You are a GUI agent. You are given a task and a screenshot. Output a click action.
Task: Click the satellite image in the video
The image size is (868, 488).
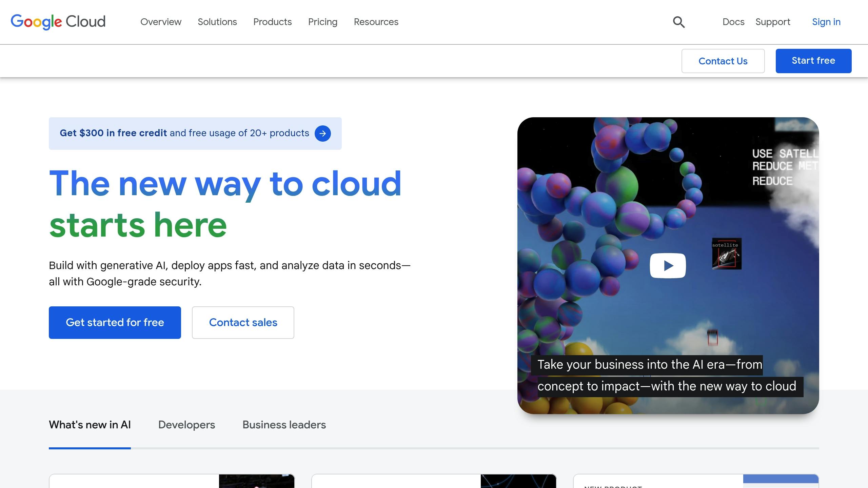726,254
